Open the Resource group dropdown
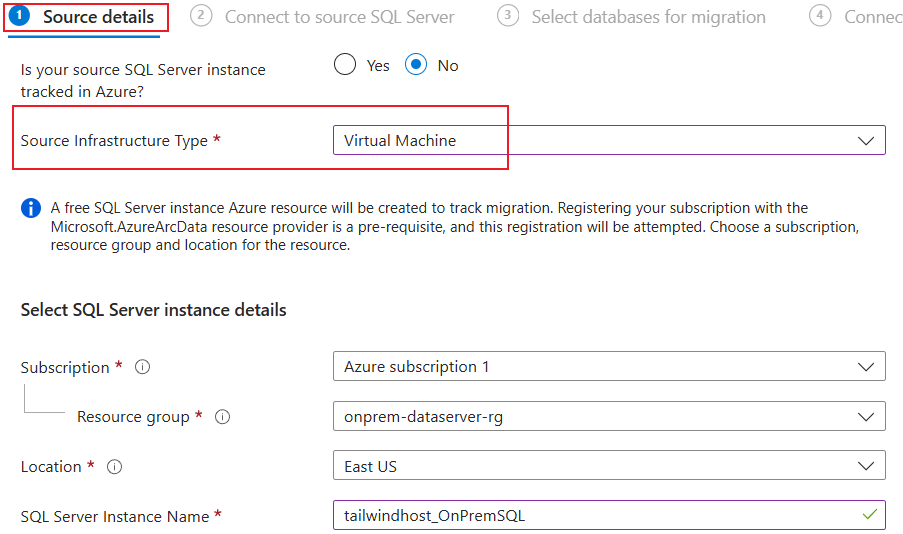Viewport: 903px width, 534px height. coord(608,416)
